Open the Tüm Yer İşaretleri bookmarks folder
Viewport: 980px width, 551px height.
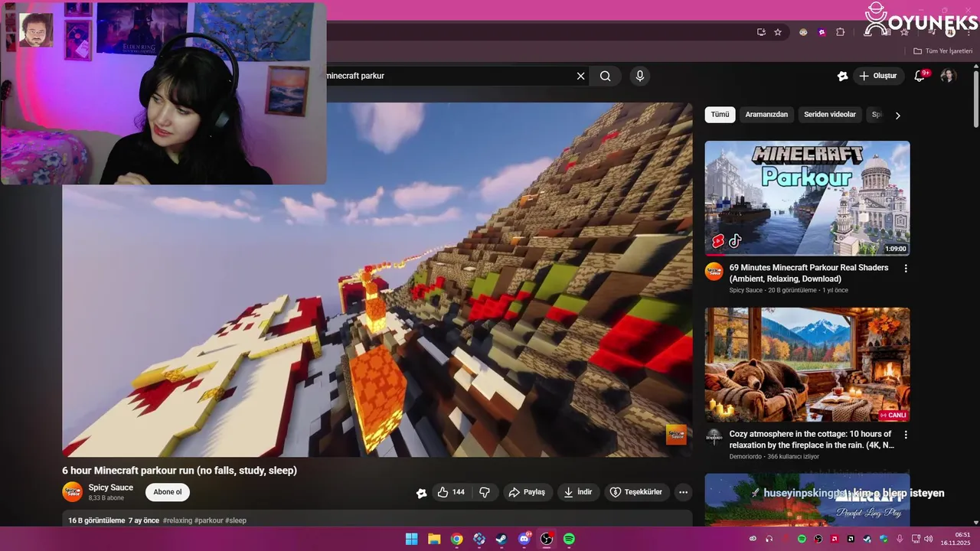tap(942, 51)
